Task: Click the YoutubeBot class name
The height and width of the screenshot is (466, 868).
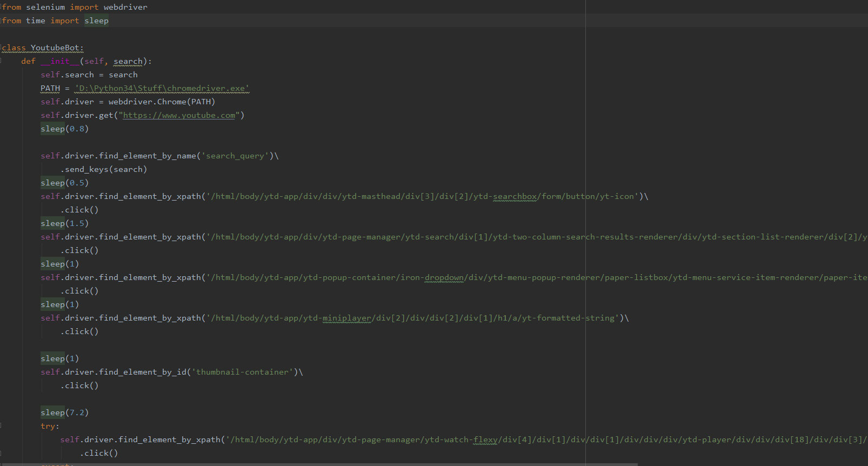Action: (55, 48)
